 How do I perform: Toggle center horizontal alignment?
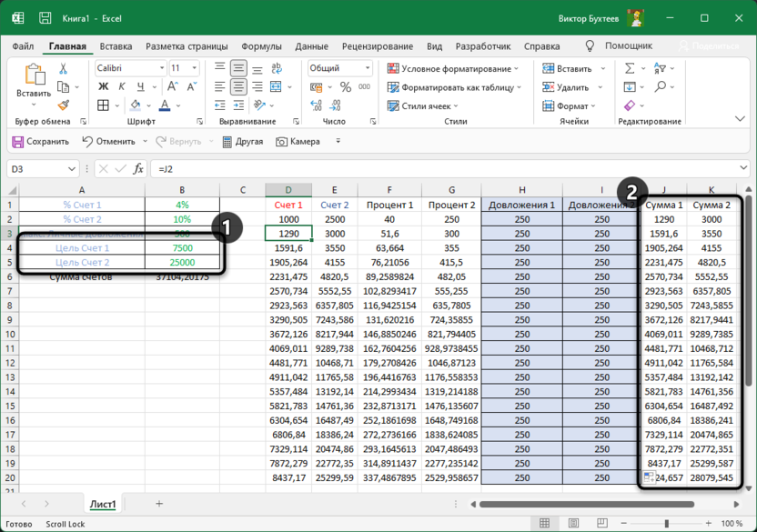click(x=238, y=87)
